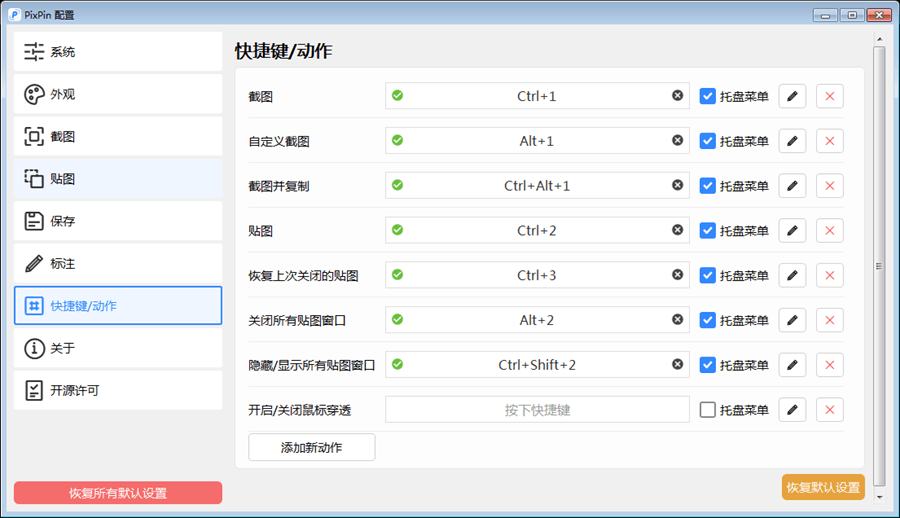Delete the 自定义截图 action
Viewport: 900px width, 518px height.
829,141
